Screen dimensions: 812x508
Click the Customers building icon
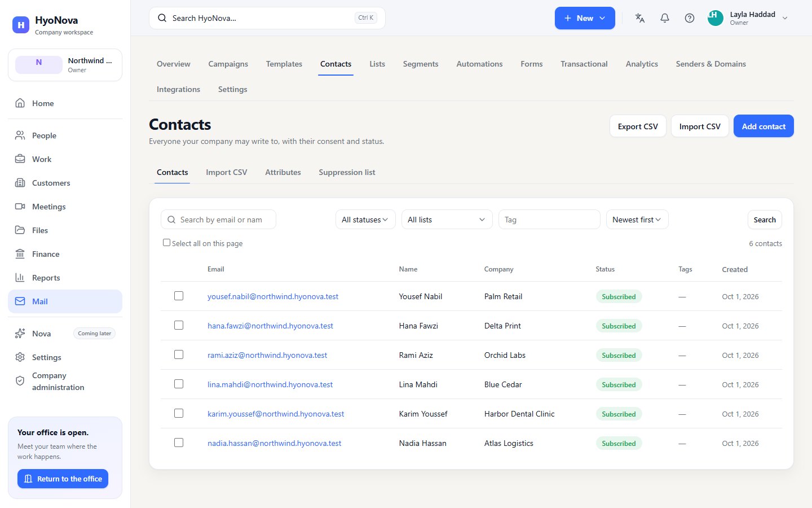(x=20, y=183)
